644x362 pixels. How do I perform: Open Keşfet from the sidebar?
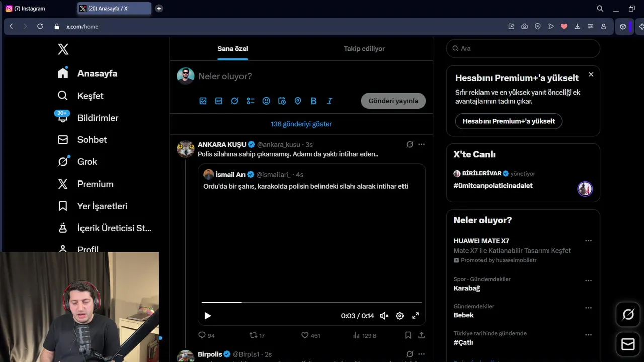[80, 96]
